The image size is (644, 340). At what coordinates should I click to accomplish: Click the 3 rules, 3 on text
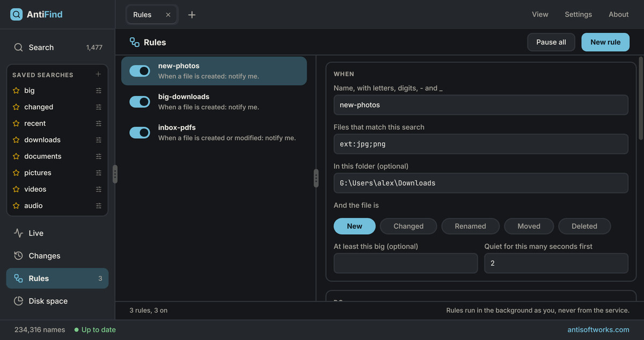click(x=149, y=310)
